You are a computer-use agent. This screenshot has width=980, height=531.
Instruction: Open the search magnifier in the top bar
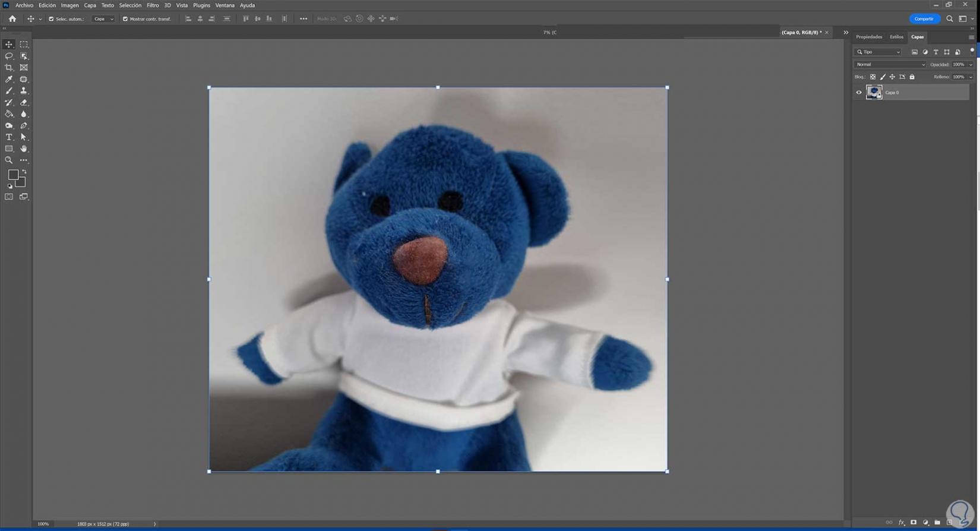coord(950,19)
